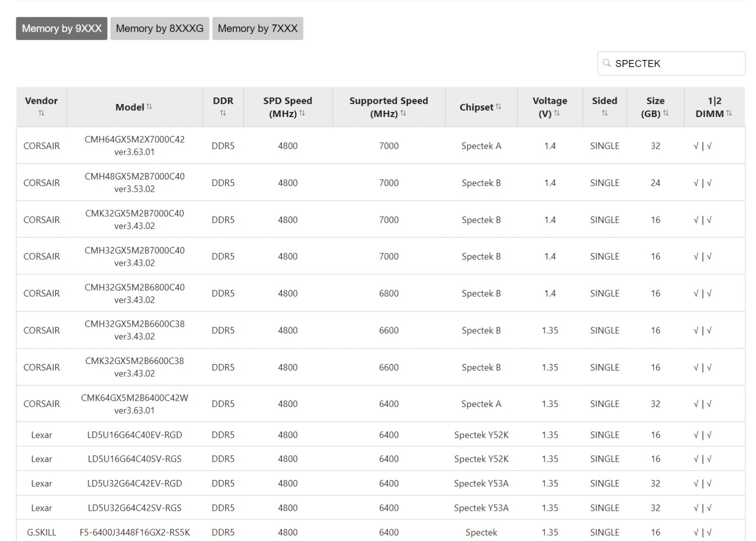Click Spectek Y53A chipset for LD5U32G64C42SV-RGS
The width and height of the screenshot is (756, 541).
(481, 508)
